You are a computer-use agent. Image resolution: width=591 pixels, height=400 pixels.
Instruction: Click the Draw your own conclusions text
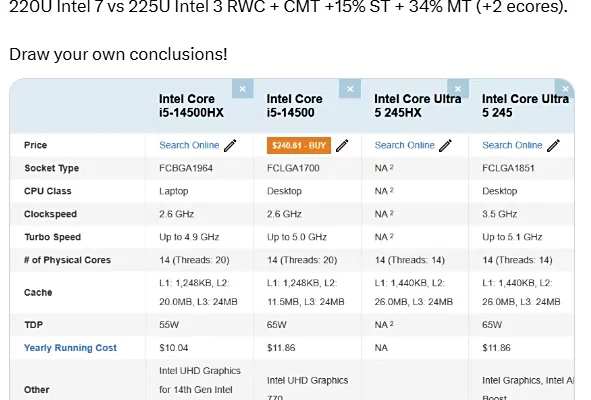click(x=118, y=54)
